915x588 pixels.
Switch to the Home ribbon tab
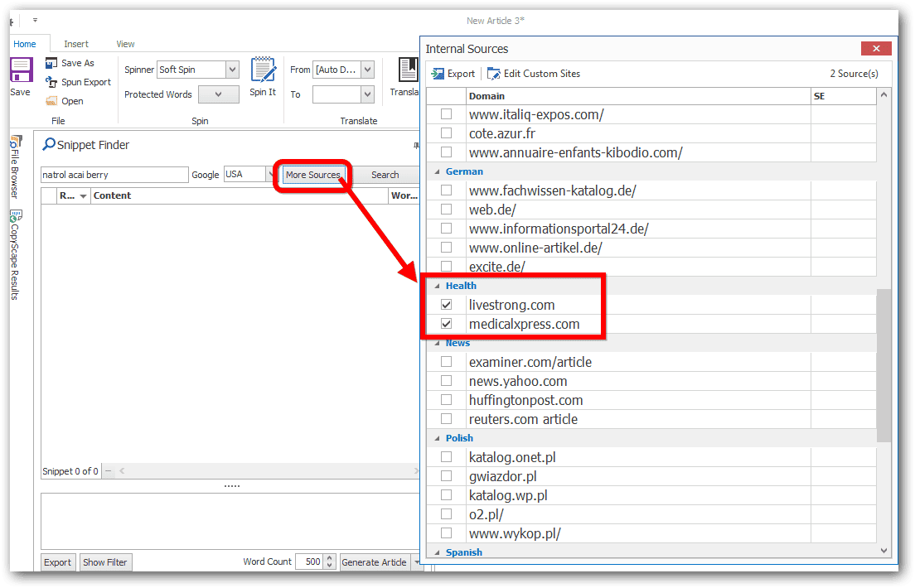tap(25, 44)
